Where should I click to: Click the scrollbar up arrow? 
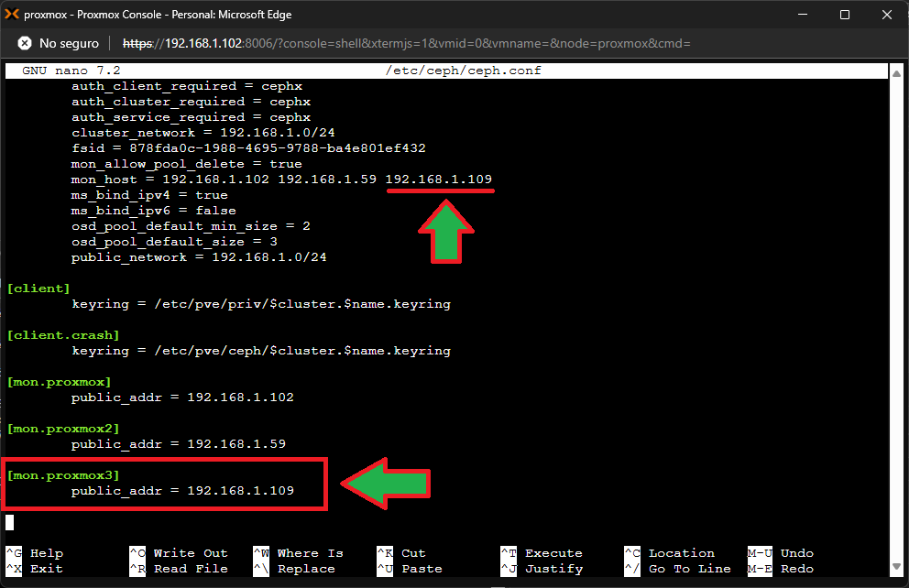coord(896,73)
